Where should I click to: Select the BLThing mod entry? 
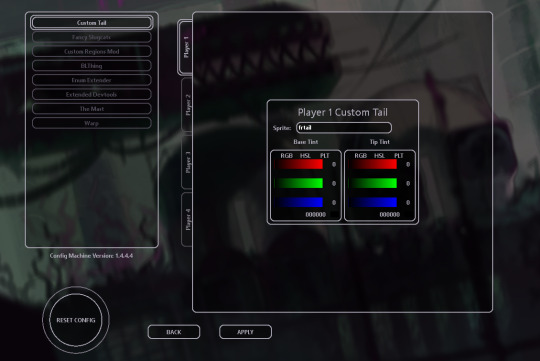click(92, 66)
